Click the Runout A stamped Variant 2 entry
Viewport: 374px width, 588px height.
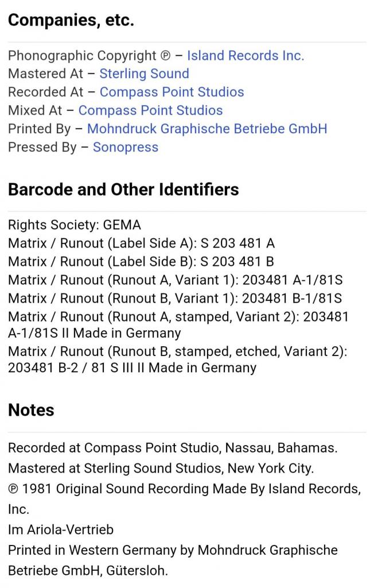178,324
